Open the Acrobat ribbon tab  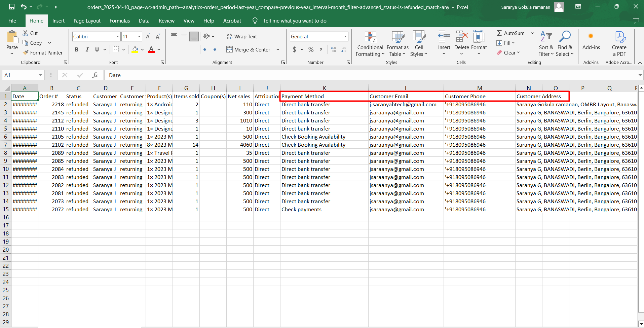click(x=232, y=21)
